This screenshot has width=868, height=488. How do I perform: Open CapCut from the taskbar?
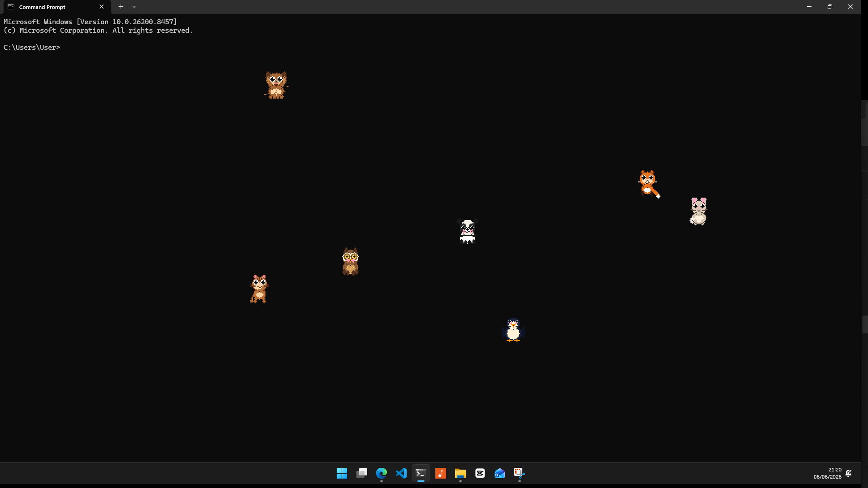tap(480, 473)
